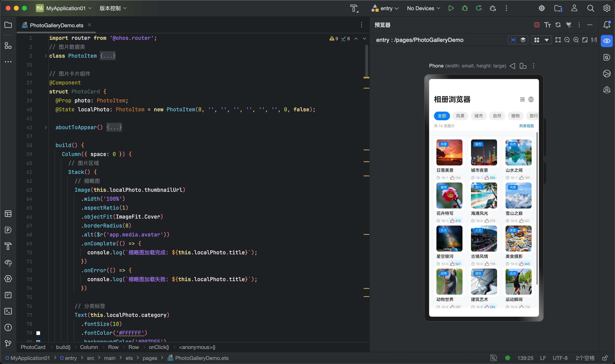Open the 城市夜景 photo thumbnail
Viewport: 615px width, 364px height.
484,152
